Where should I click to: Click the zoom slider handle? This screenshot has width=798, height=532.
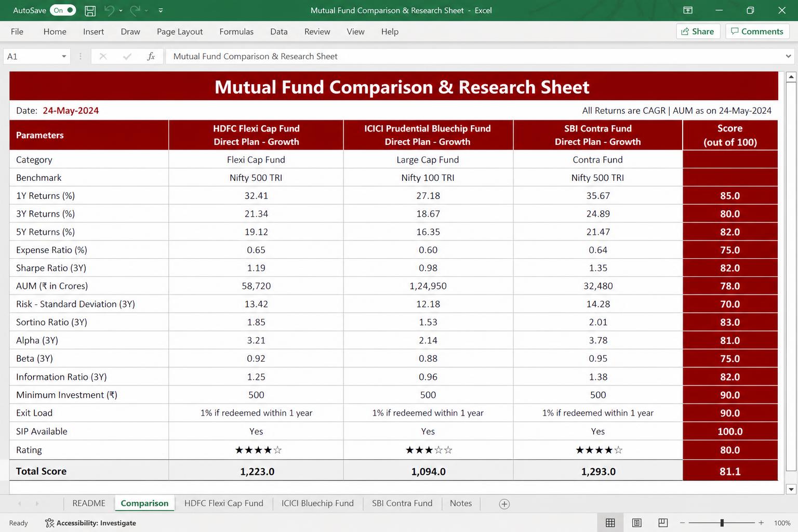[x=722, y=523]
